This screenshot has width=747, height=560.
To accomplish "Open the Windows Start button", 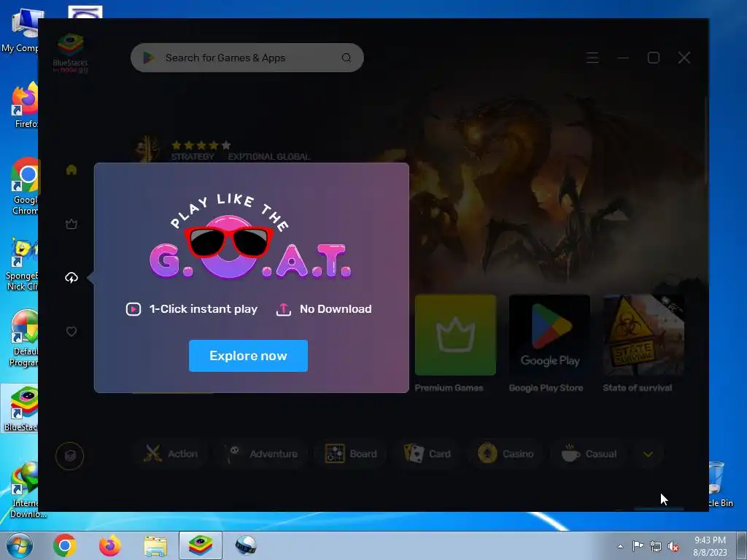I will [x=19, y=545].
